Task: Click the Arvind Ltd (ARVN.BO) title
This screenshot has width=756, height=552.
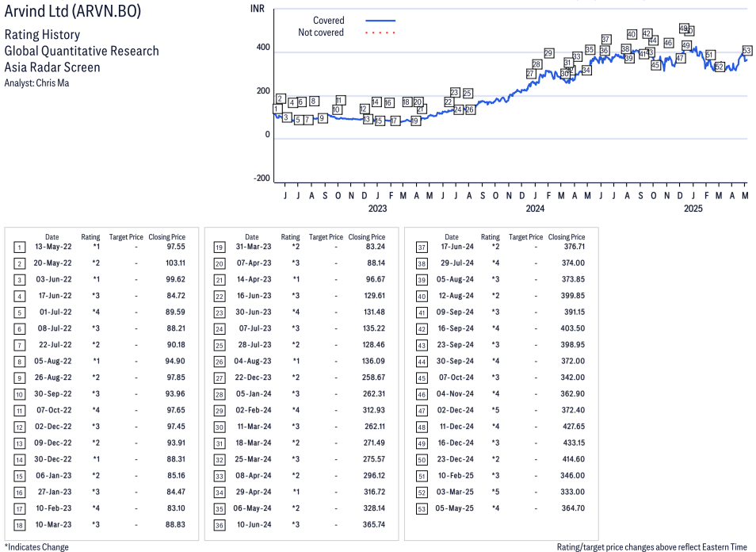Action: pyautogui.click(x=72, y=11)
